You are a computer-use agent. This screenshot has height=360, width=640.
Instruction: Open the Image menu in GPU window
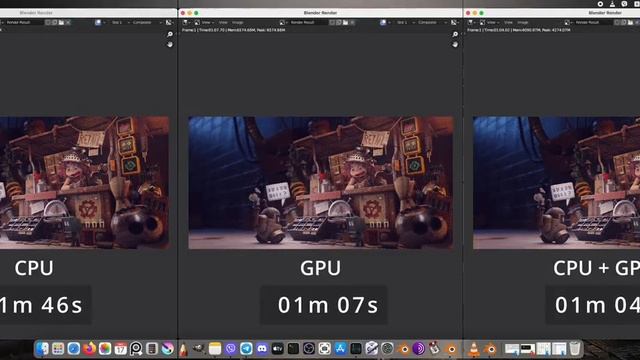238,22
